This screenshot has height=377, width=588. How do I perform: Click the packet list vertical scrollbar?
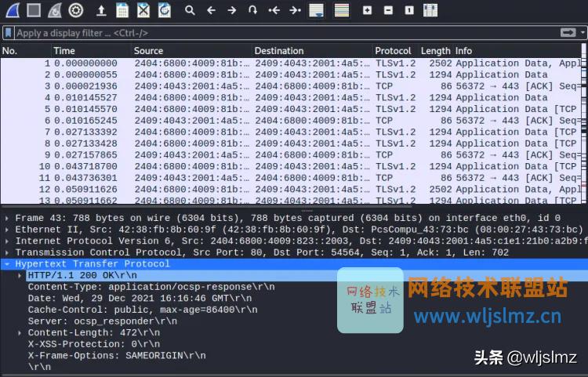pos(585,124)
